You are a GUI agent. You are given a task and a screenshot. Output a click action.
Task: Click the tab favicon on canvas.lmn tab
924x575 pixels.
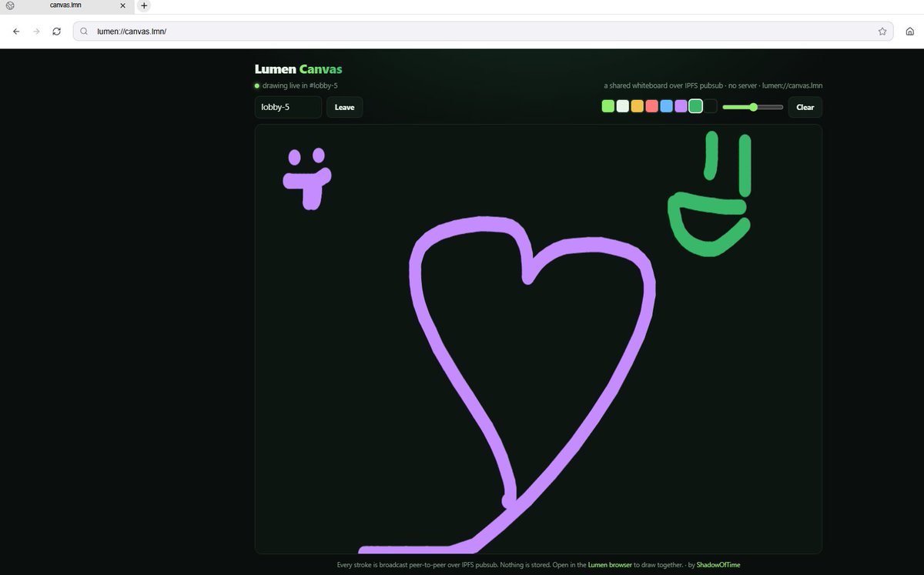pyautogui.click(x=10, y=5)
